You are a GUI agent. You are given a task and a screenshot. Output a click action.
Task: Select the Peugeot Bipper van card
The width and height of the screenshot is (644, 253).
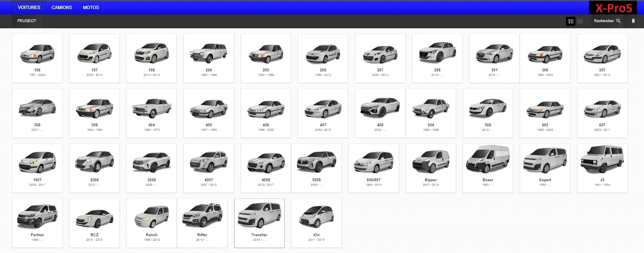[x=431, y=168]
